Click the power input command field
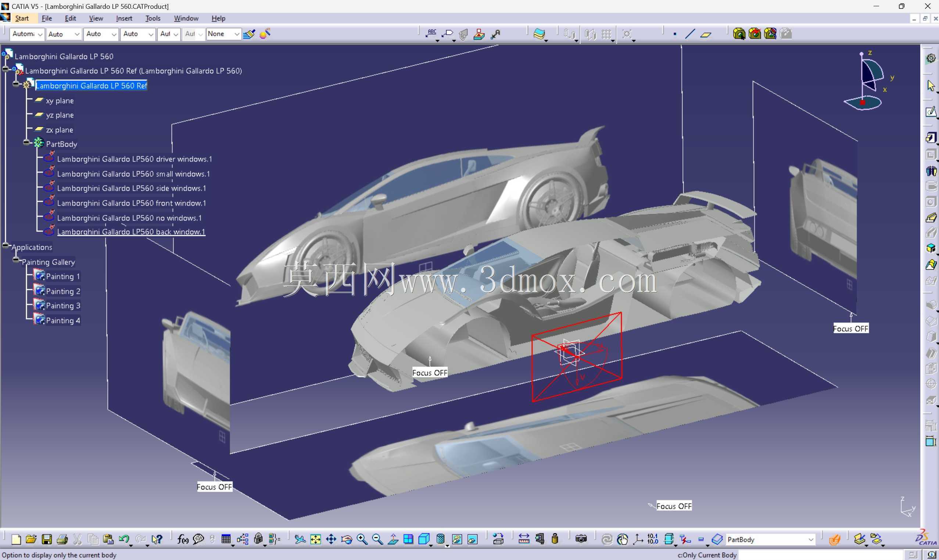Viewport: 939px width, 560px height. tap(821, 555)
